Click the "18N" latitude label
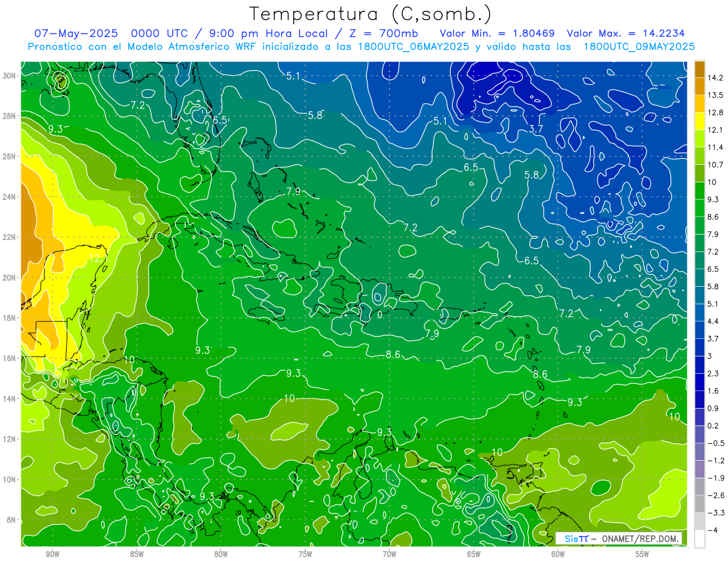The width and height of the screenshot is (728, 562). (x=10, y=318)
